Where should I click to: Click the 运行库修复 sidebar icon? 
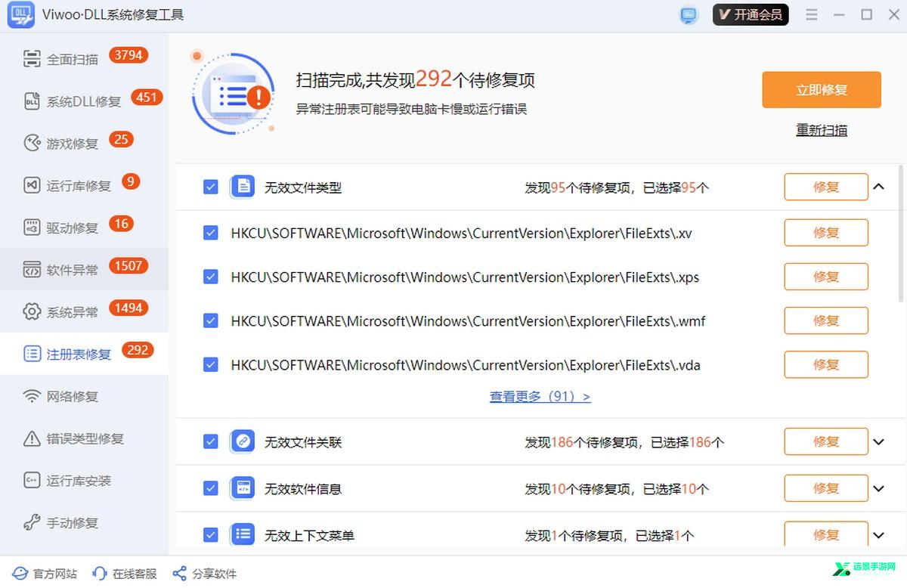pyautogui.click(x=32, y=185)
